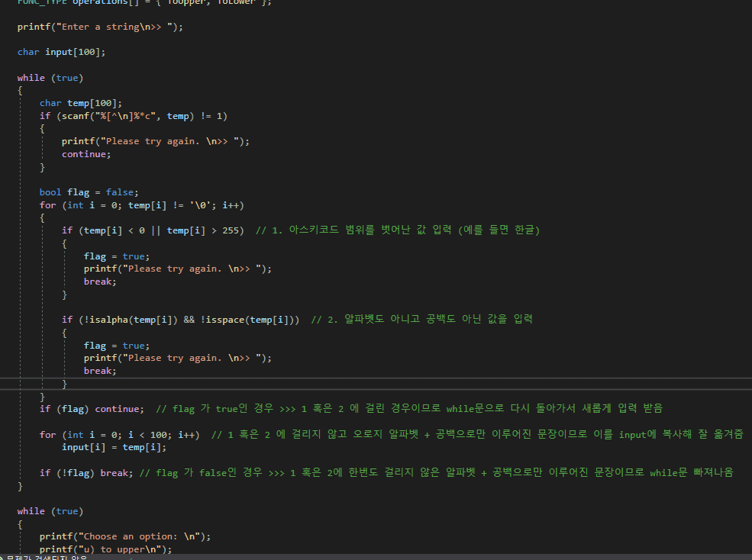Click the 'while (true)' line before the Choose an option printf

point(50,511)
